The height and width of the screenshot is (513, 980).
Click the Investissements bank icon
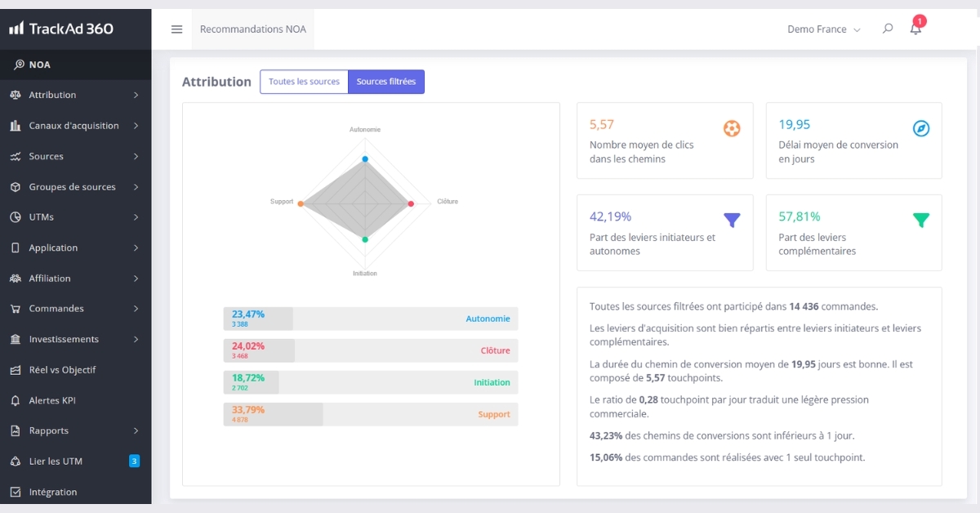pos(16,339)
